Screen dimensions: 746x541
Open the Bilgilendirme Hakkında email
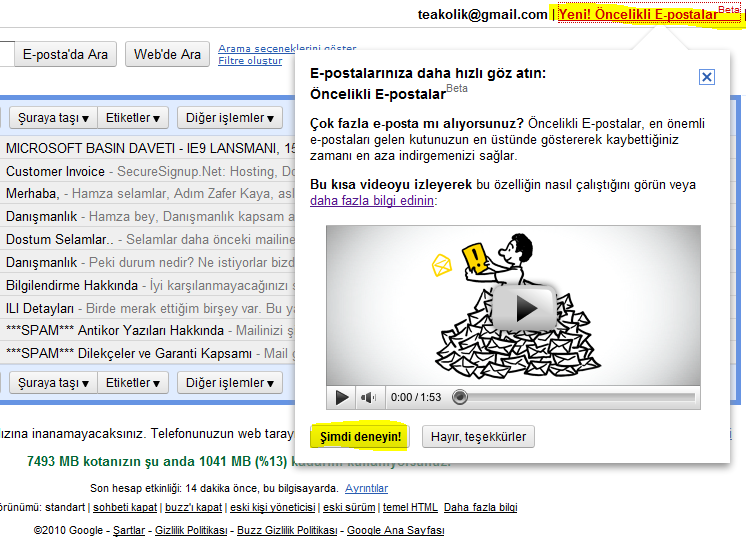click(147, 285)
